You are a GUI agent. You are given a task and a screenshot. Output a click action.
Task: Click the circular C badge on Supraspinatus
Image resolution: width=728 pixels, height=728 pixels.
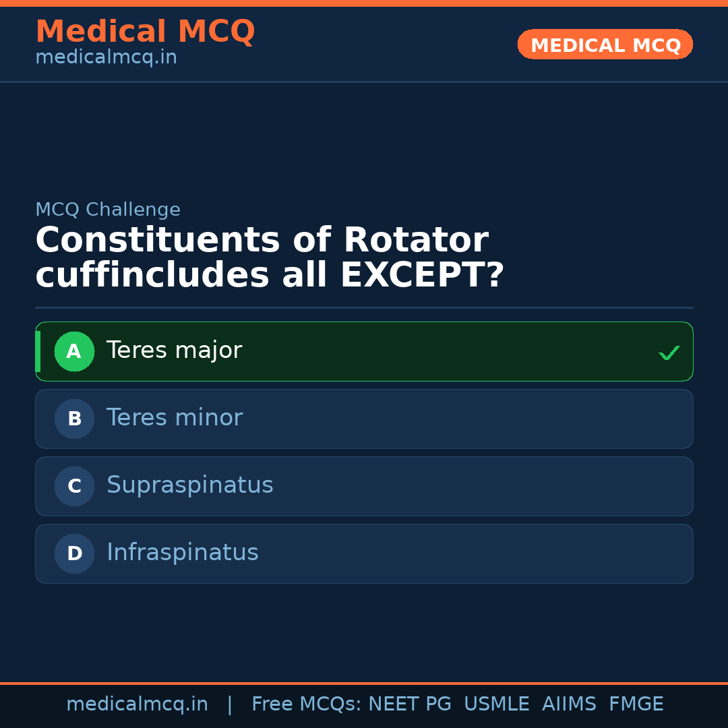pos(74,486)
